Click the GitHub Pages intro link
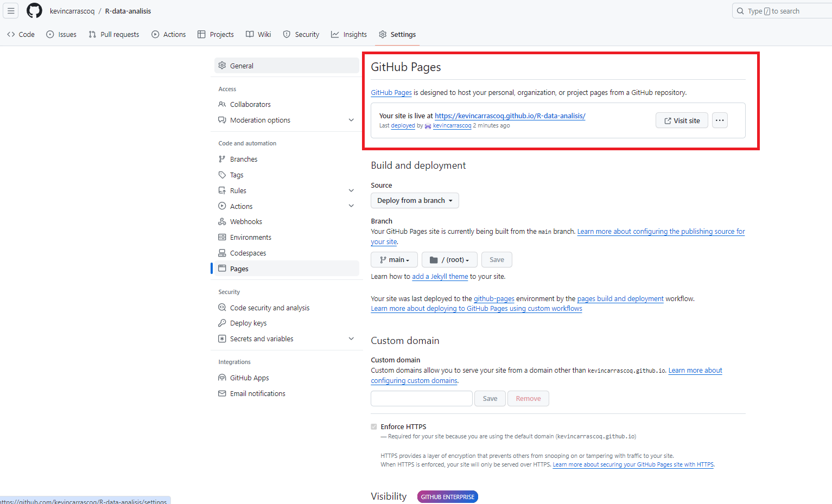 click(x=391, y=93)
